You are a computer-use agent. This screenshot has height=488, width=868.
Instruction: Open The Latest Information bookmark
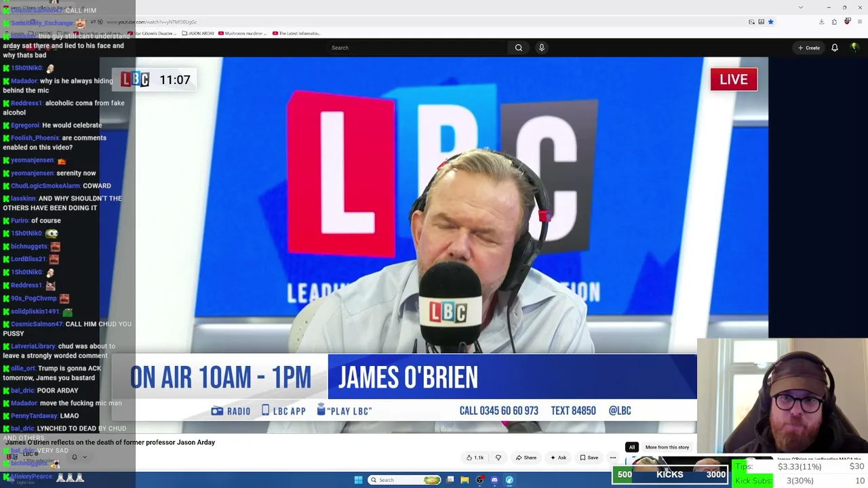click(296, 33)
